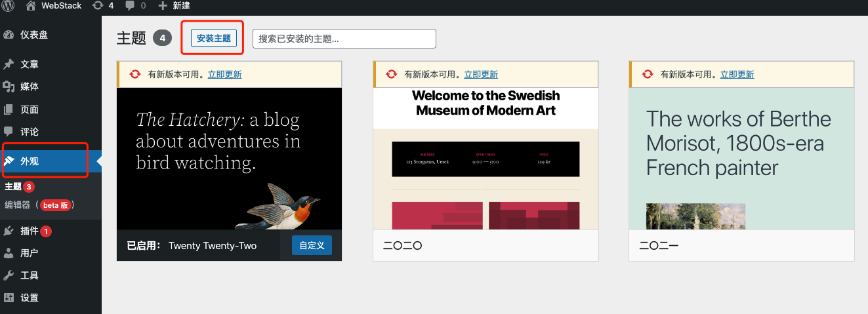Open the comments bubble showing 0
This screenshot has width=868, height=314.
coord(129,6)
